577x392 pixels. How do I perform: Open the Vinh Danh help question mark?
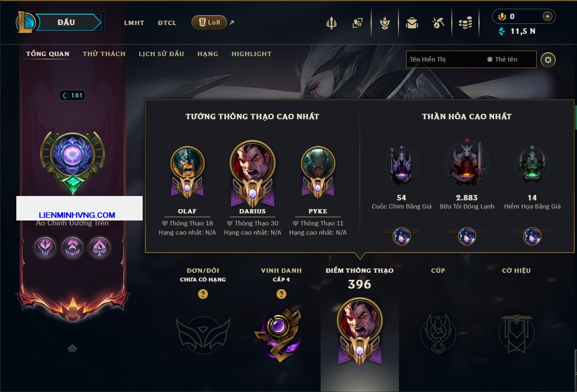point(281,293)
